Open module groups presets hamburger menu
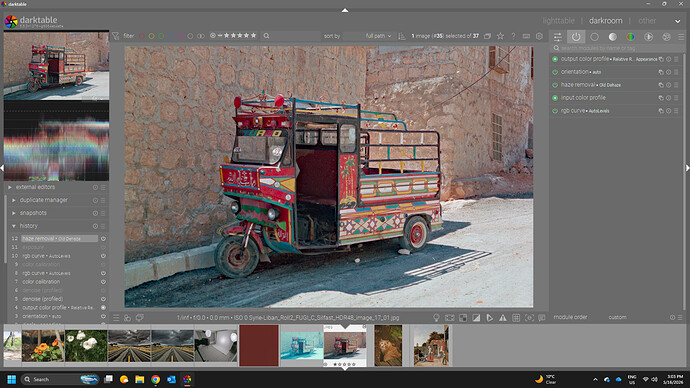This screenshot has height=388, width=690. (681, 37)
